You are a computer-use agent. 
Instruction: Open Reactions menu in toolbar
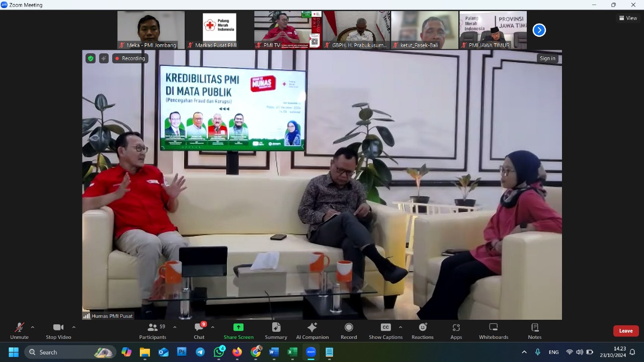[422, 331]
